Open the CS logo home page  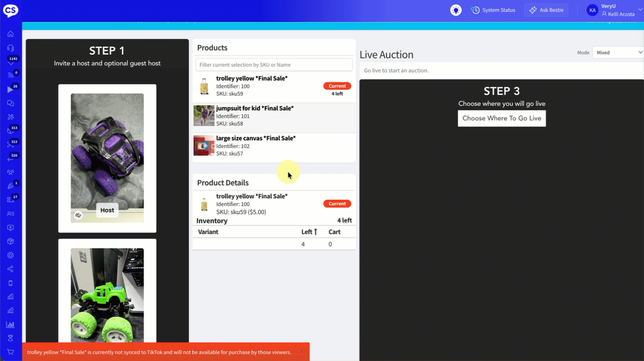(x=10, y=10)
